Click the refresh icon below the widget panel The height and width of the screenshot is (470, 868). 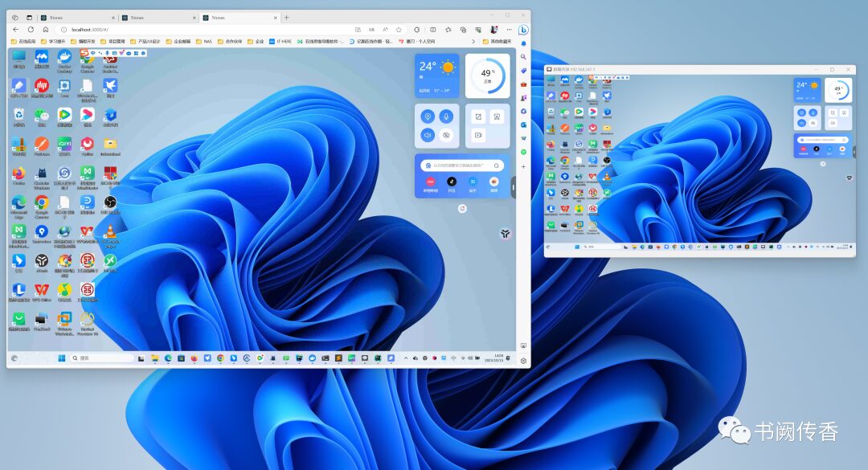[462, 209]
